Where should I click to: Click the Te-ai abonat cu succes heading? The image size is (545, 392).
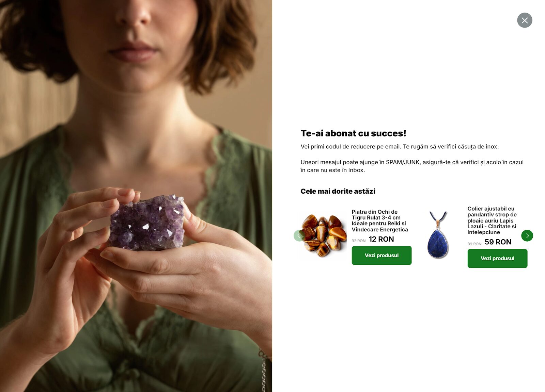coord(353,133)
